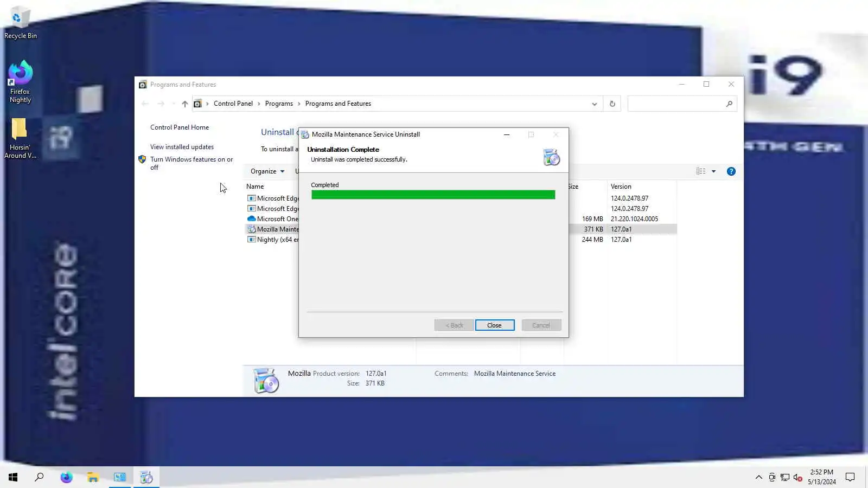Open the view options dropdown arrow

pyautogui.click(x=714, y=171)
